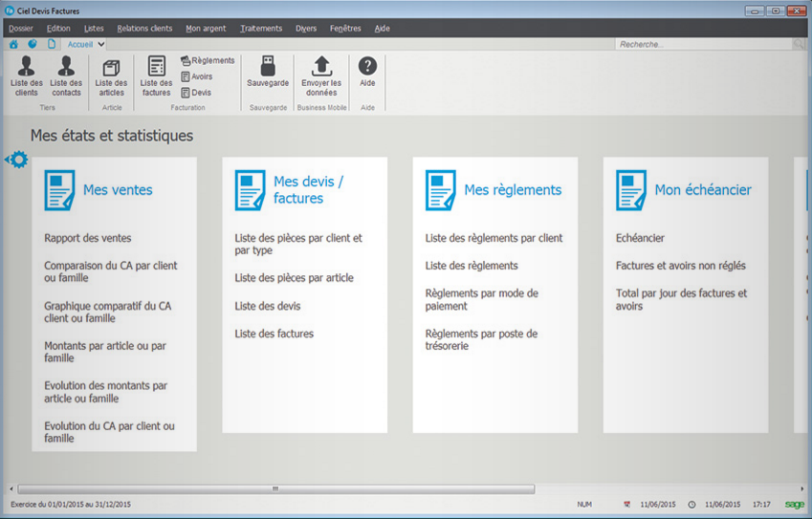Image resolution: width=812 pixels, height=519 pixels.
Task: Open Liste des pièces par article
Action: [295, 278]
